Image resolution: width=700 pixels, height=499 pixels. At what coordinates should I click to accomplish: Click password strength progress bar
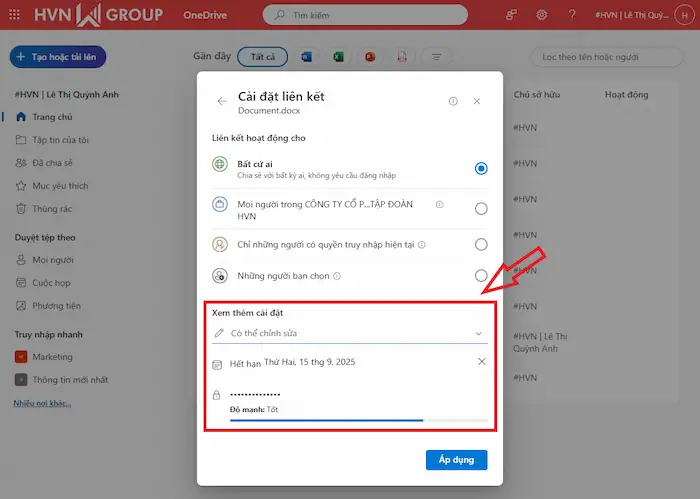tap(358, 420)
